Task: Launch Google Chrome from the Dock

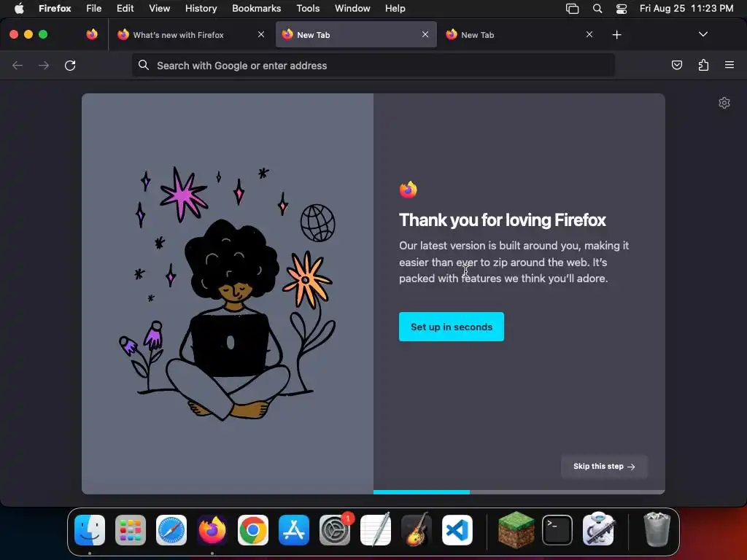Action: pos(253,530)
